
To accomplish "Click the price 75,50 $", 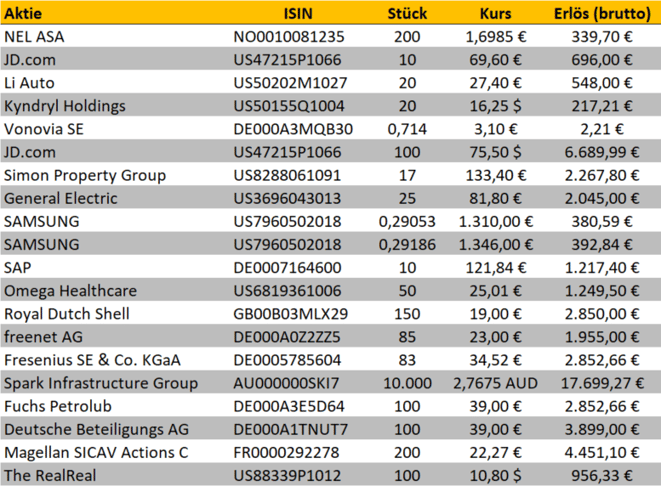I will point(495,152).
